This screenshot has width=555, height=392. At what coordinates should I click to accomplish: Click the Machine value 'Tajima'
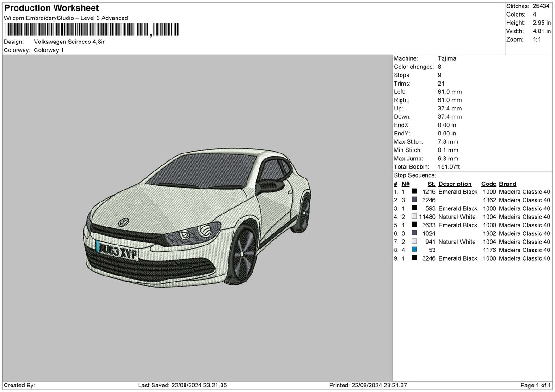point(447,59)
